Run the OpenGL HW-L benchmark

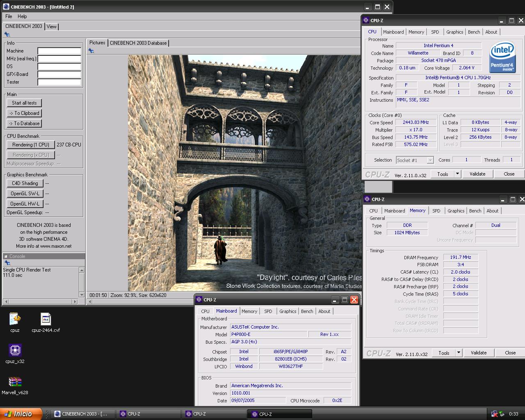[25, 204]
